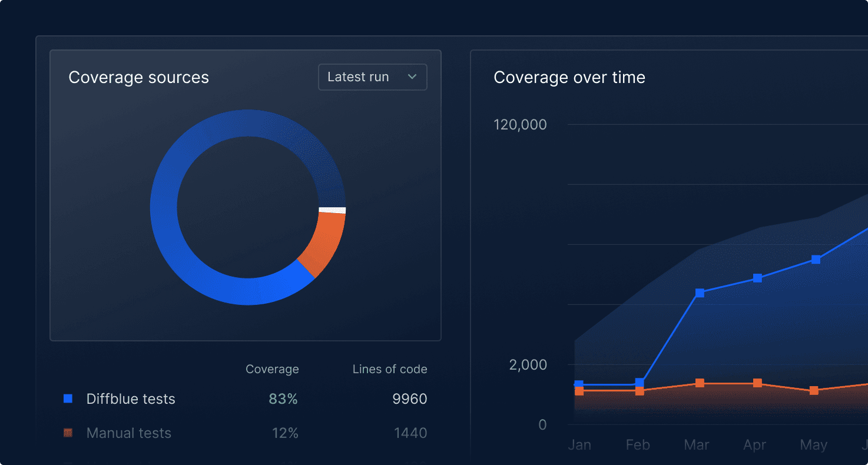Click the 83% coverage value for Diffblue
868x465 pixels.
(x=283, y=399)
